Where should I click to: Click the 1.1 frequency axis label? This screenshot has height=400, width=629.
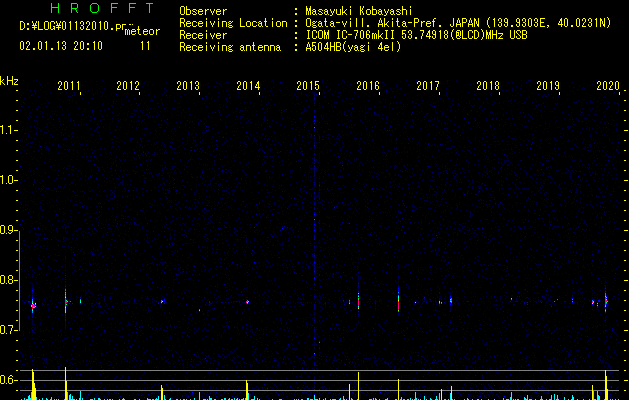pos(8,130)
